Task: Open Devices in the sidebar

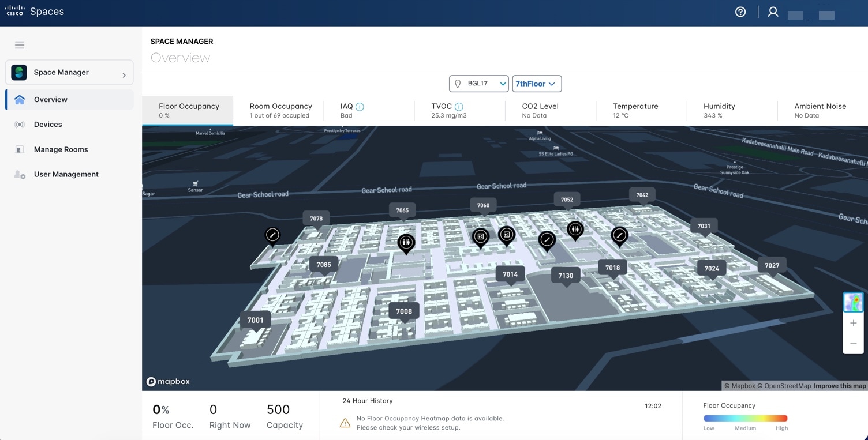Action: (x=48, y=125)
